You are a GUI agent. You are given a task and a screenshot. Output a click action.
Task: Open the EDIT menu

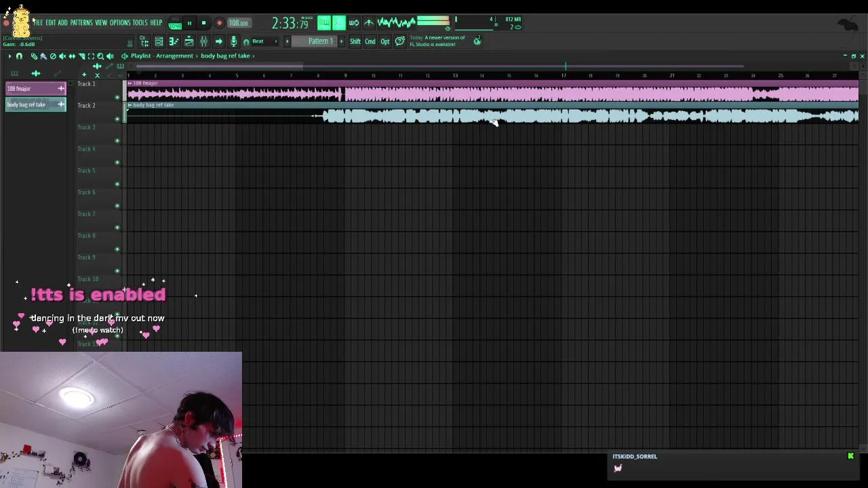tap(51, 22)
